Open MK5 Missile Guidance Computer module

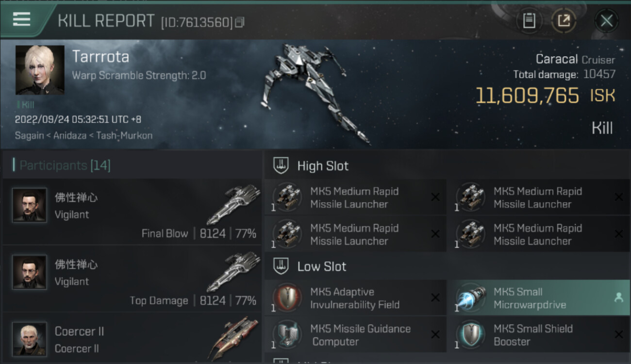pos(355,335)
